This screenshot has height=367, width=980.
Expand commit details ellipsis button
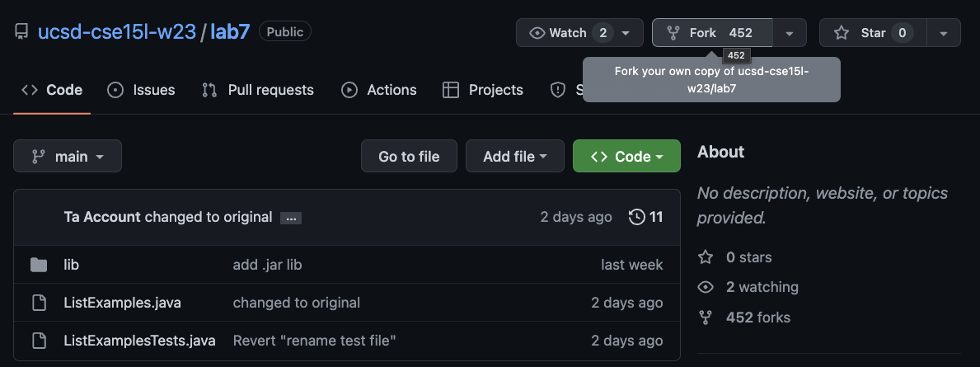pyautogui.click(x=291, y=218)
